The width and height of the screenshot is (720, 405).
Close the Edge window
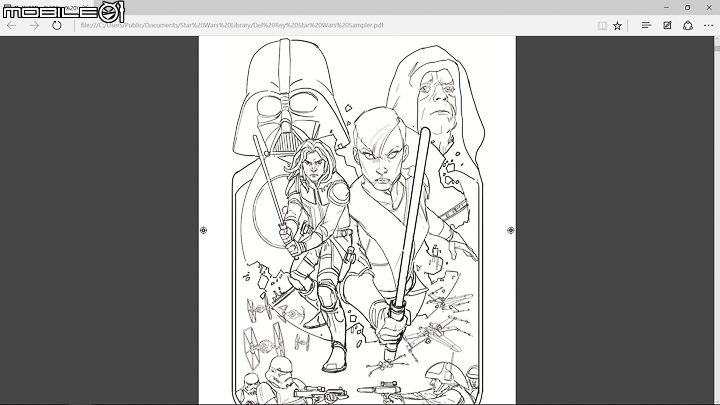pos(709,7)
